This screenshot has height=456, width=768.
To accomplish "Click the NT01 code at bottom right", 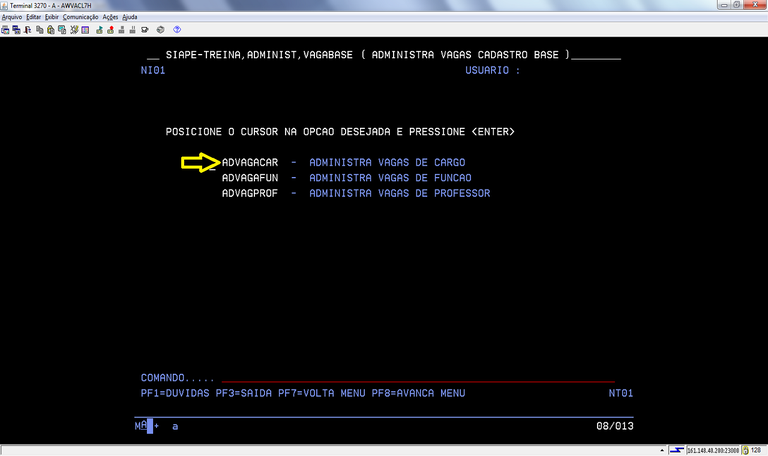I will tap(621, 393).
